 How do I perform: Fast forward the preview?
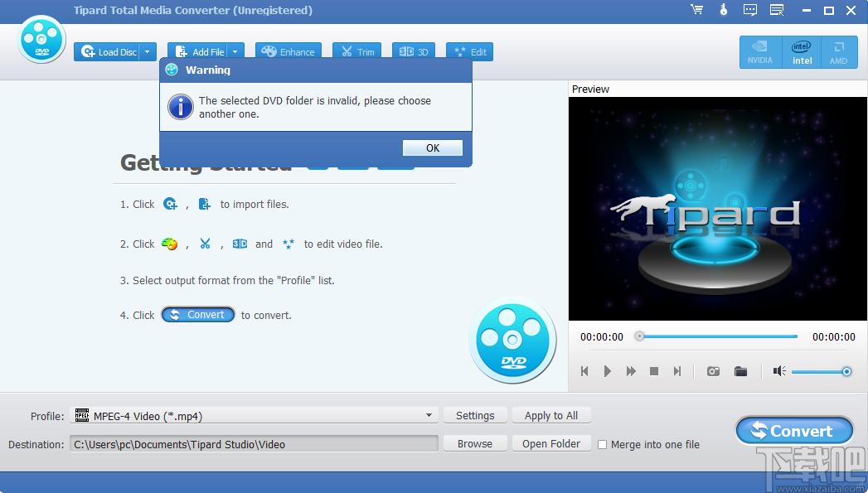[x=631, y=371]
